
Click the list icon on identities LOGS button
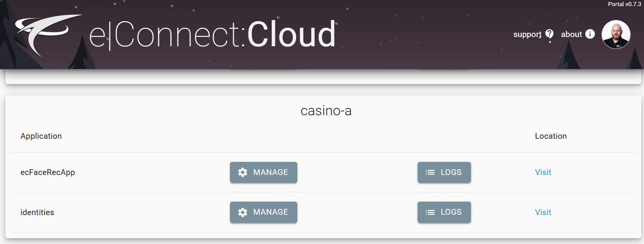[430, 212]
